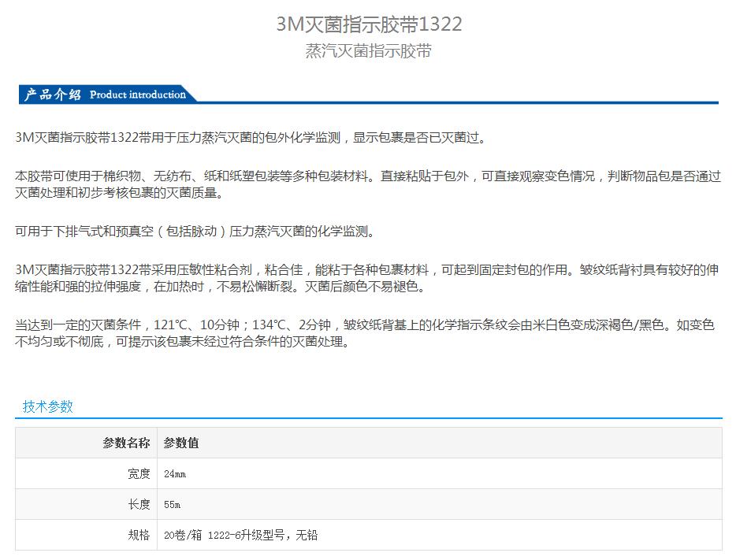Screen dimensions: 736x560
Task: Click the 参数名称 table header
Action: [126, 443]
